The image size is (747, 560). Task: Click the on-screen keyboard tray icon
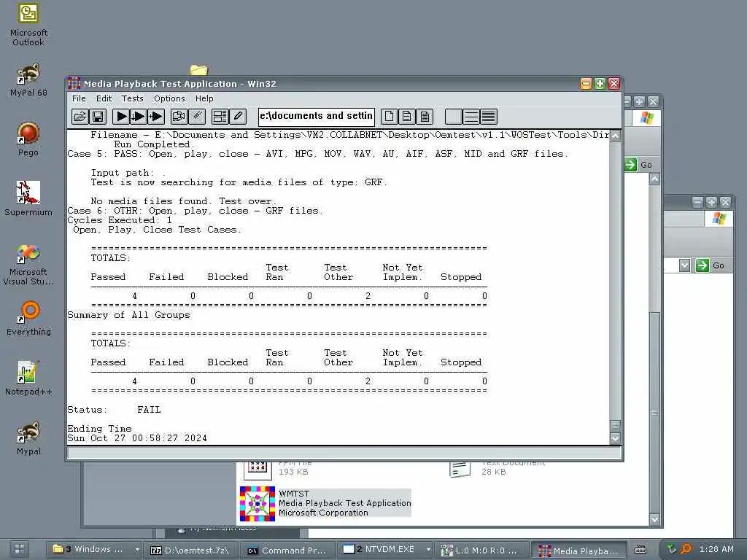(640, 550)
